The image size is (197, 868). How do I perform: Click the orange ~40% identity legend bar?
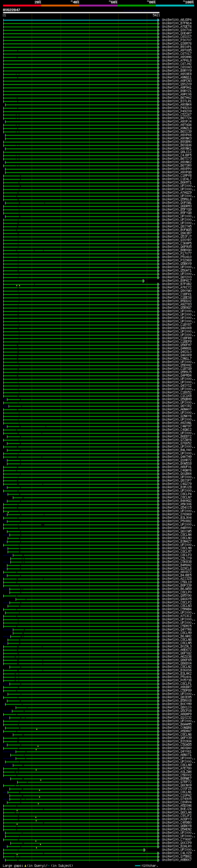(x=60, y=6)
